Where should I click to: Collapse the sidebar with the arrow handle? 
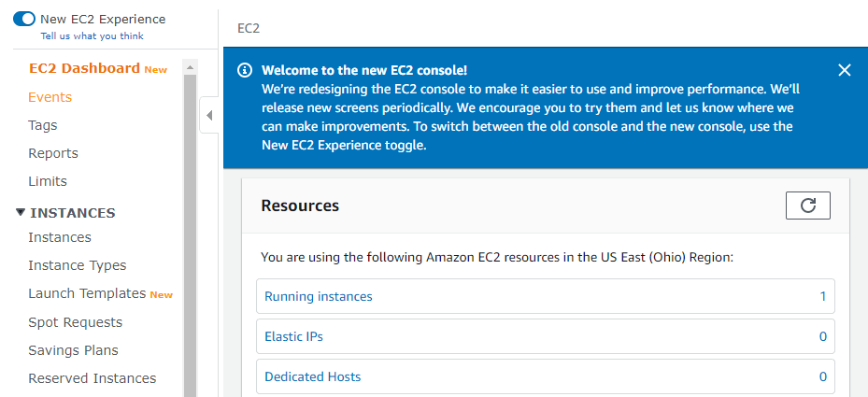tap(208, 116)
